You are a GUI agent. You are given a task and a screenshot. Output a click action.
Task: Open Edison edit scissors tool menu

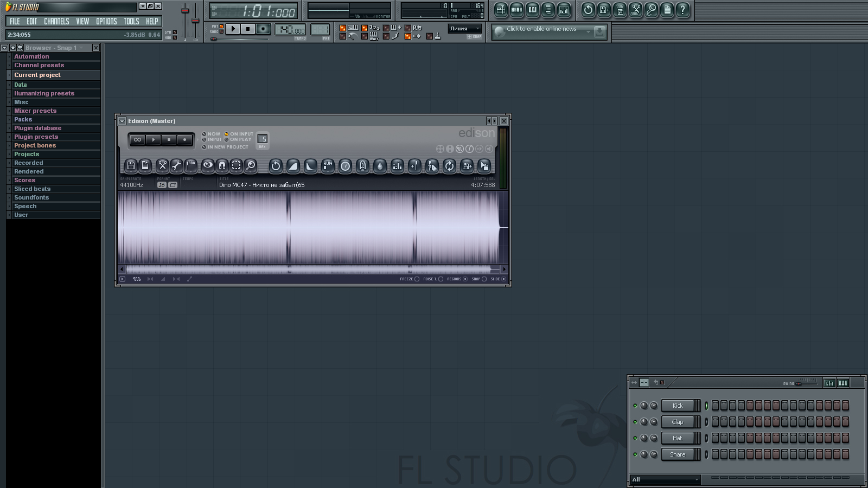click(x=162, y=166)
